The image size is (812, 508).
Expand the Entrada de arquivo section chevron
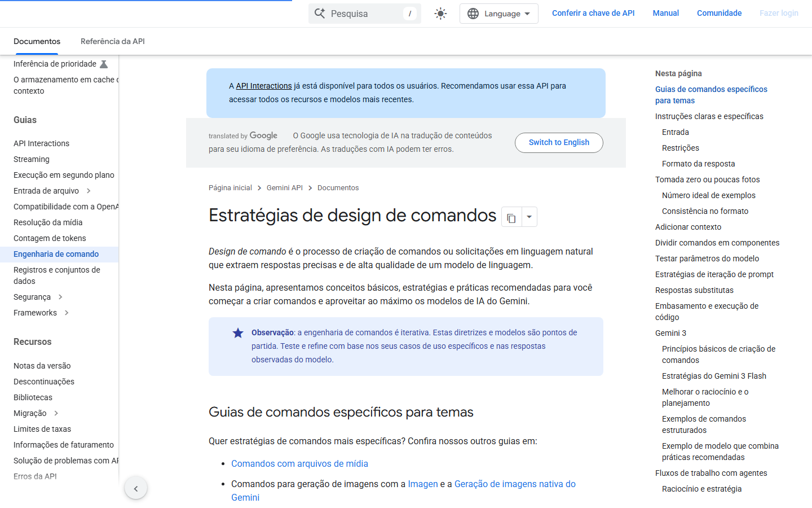pos(89,191)
